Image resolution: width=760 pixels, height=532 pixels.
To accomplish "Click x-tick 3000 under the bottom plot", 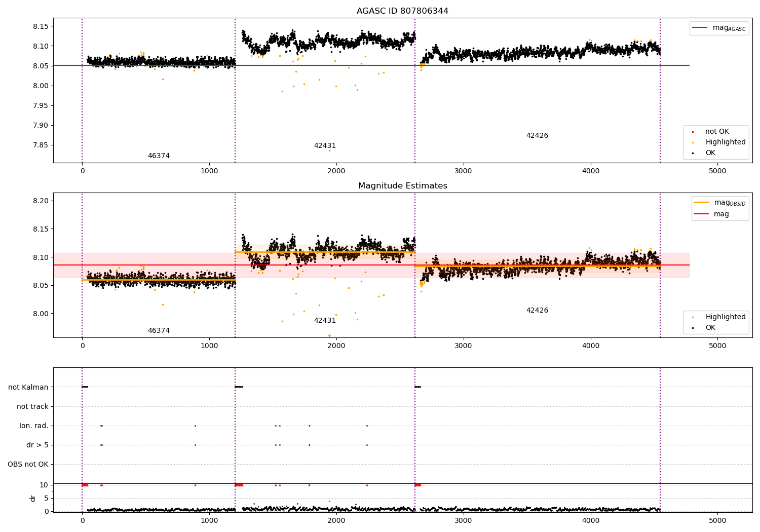I will [x=464, y=520].
